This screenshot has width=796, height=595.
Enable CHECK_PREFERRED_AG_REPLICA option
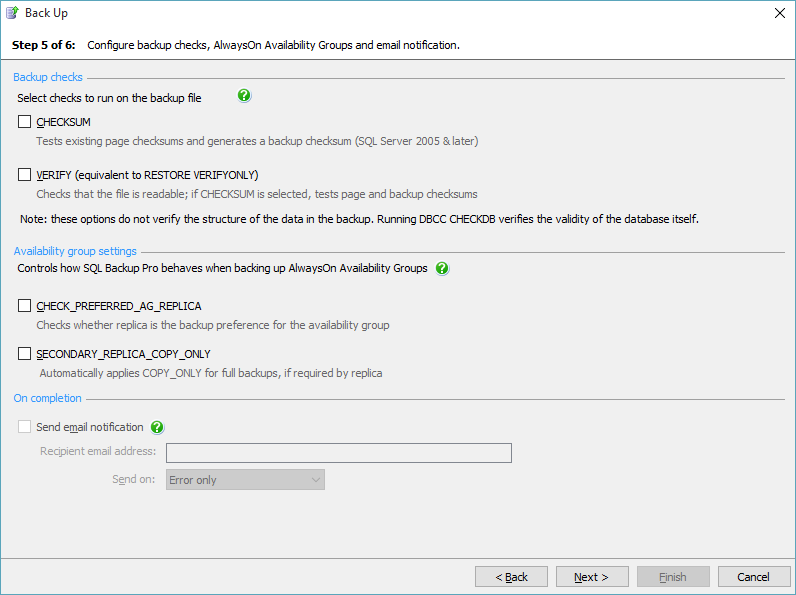point(25,306)
